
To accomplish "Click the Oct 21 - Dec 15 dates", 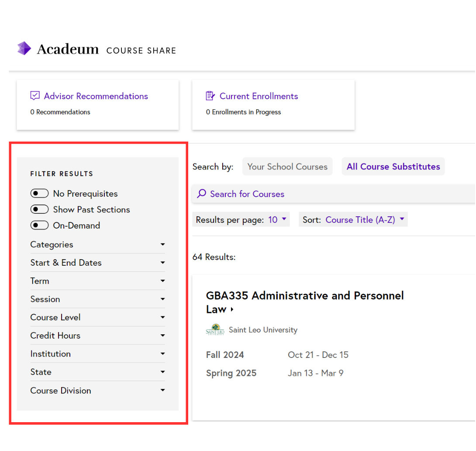I will point(318,355).
